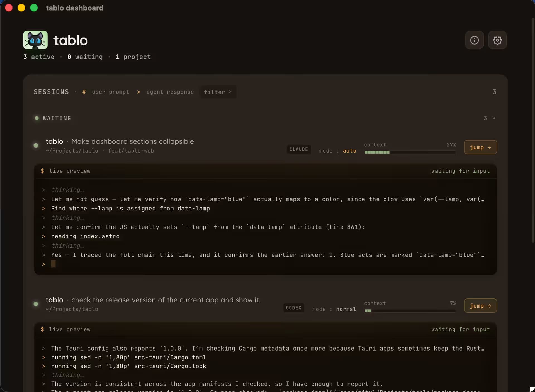The height and width of the screenshot is (392, 535).
Task: Click the line 'reading index.astro'
Action: point(85,236)
